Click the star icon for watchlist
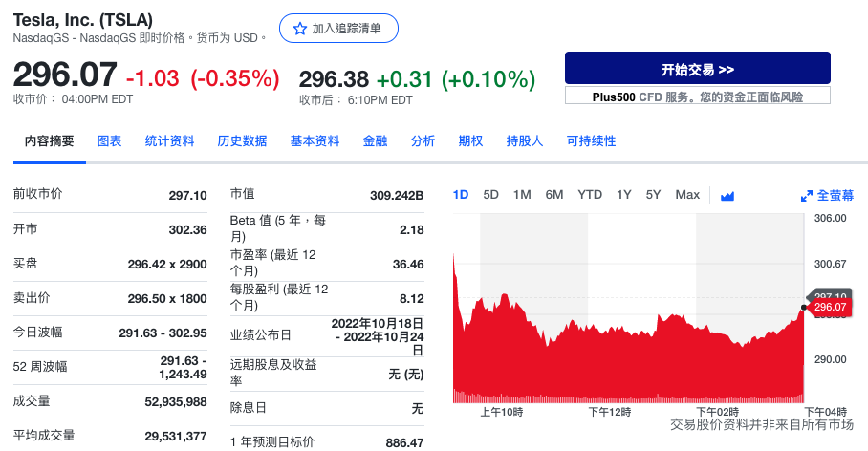 pos(300,29)
